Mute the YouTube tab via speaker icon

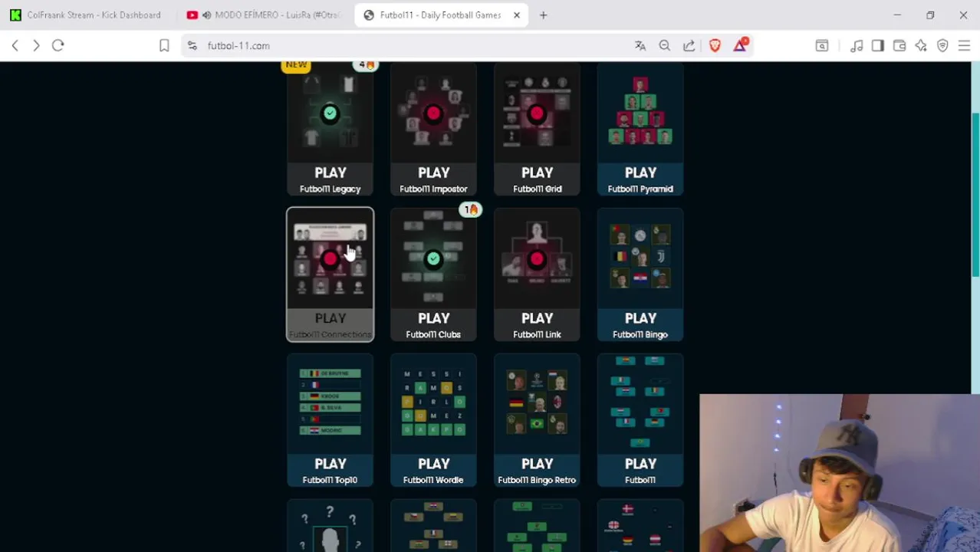[206, 15]
